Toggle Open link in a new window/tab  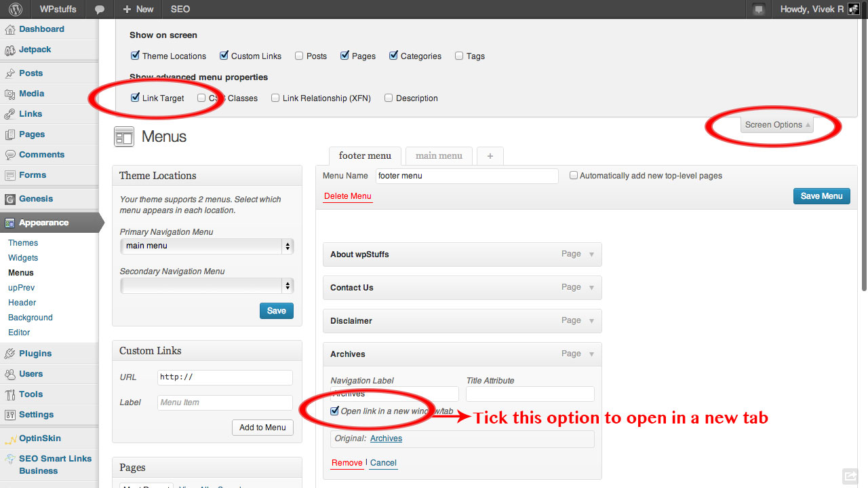coord(334,411)
